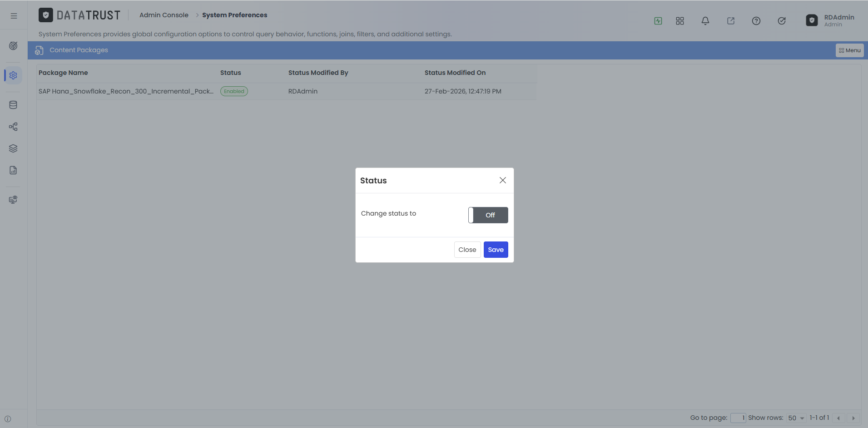
Task: Click the Enabled status badge
Action: pos(234,91)
